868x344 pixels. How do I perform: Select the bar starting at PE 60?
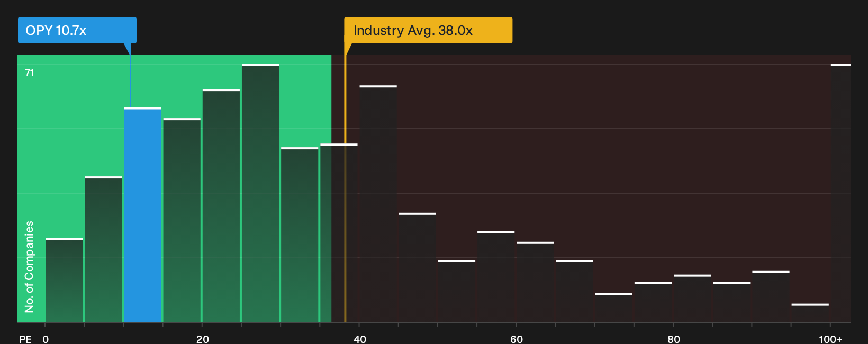coord(535,282)
